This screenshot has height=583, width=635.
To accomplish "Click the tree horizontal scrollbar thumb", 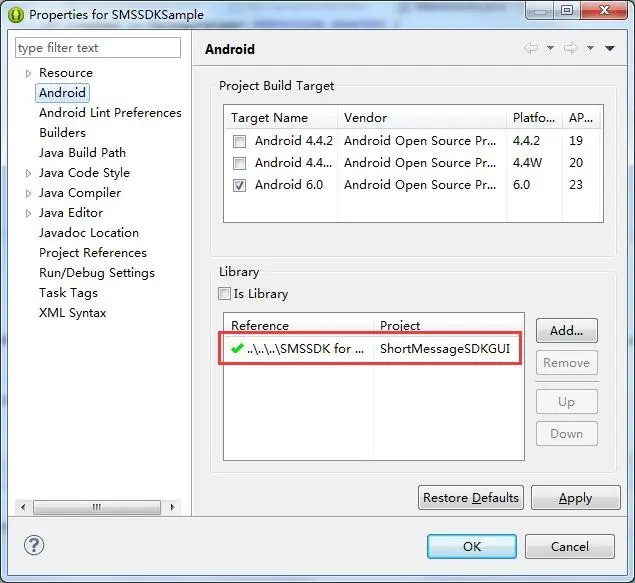I will pos(97,507).
